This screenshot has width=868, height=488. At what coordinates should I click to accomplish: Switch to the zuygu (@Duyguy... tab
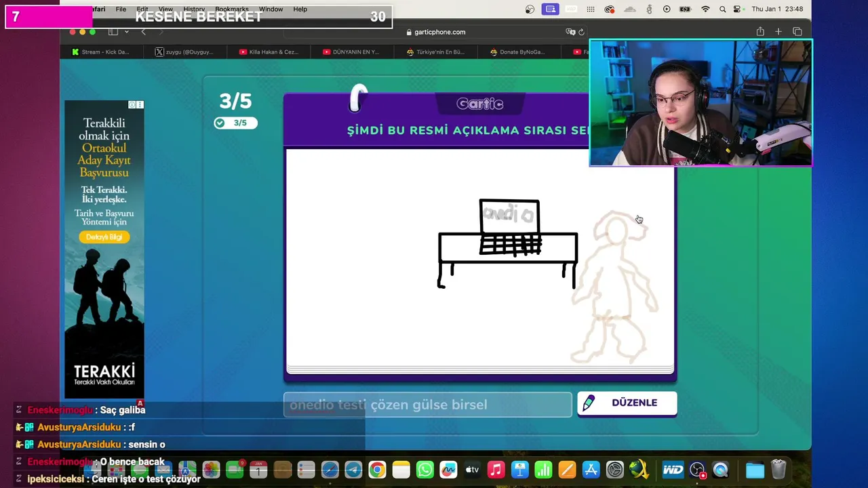click(184, 52)
